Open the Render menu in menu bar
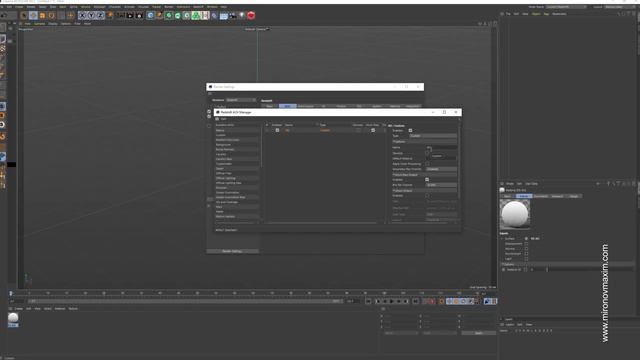 [x=169, y=7]
